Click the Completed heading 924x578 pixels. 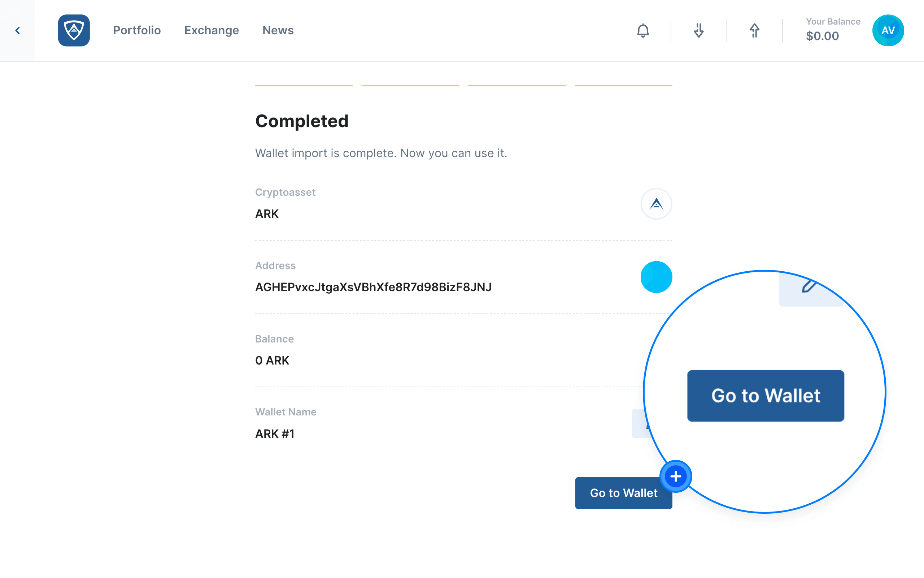pos(302,121)
